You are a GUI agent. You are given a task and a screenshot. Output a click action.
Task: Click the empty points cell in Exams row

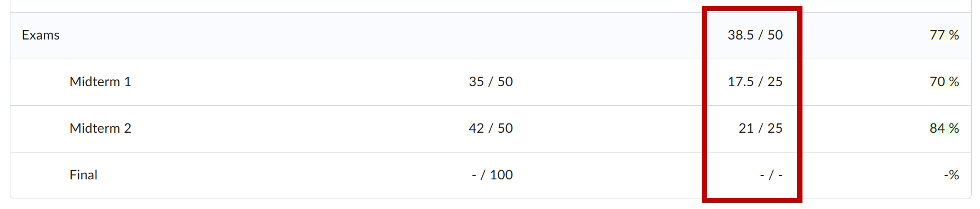(490, 35)
